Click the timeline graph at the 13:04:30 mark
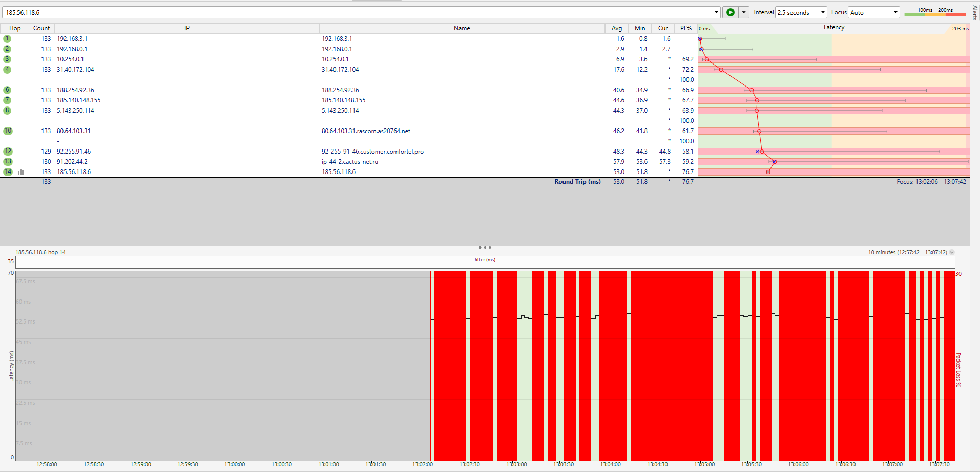Screen dimensions: 980x472 coord(657,366)
